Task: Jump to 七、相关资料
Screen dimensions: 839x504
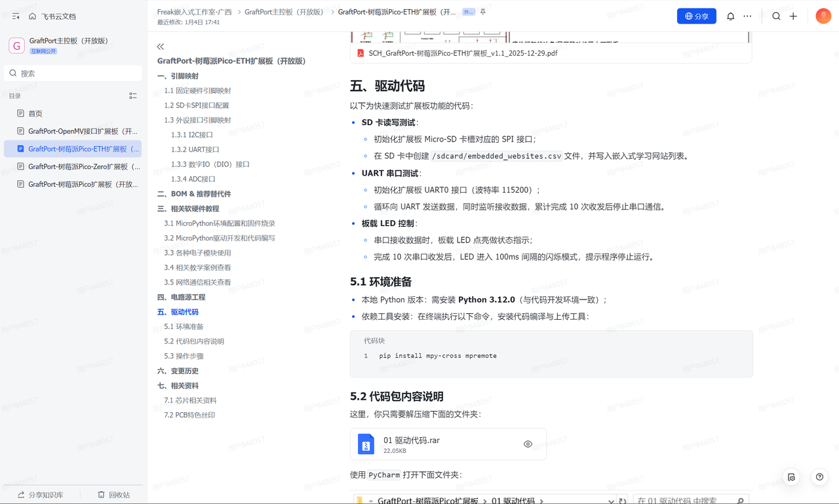Action: 178,386
